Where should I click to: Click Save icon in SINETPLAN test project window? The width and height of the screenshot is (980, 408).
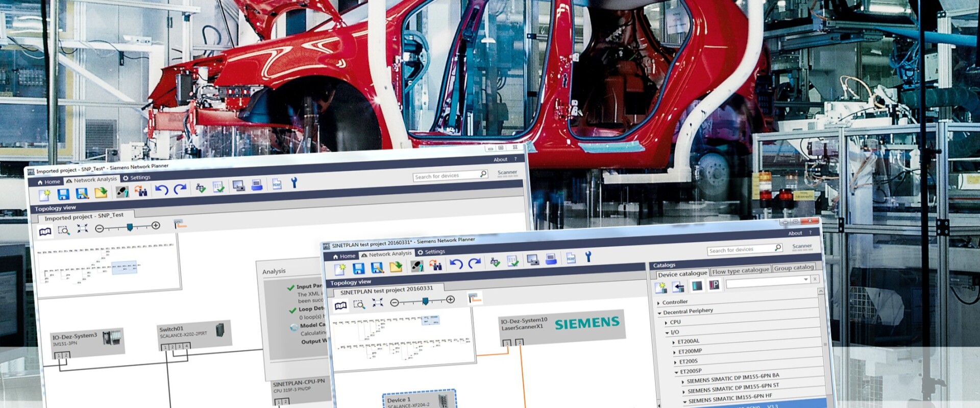click(x=358, y=268)
